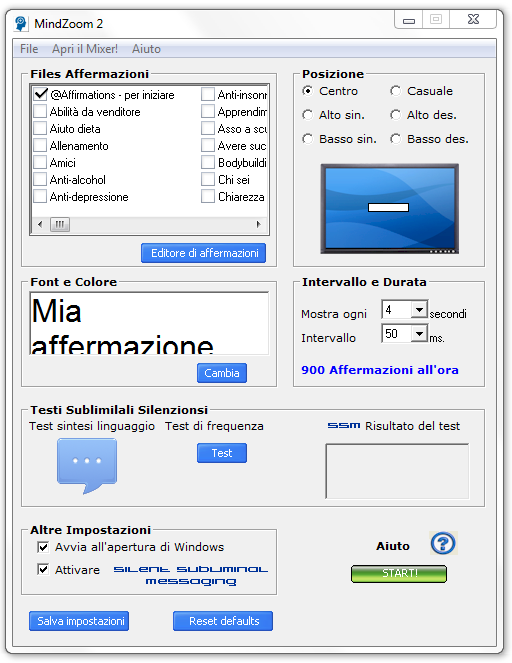Click the MindZoom app icon in title bar

pyautogui.click(x=20, y=23)
